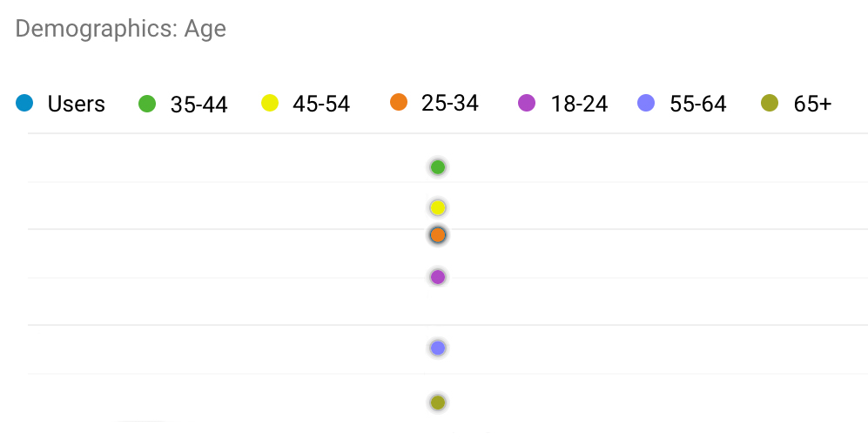Click the highlighted orange chart data point
Image resolution: width=868 pixels, height=447 pixels.
(x=438, y=235)
